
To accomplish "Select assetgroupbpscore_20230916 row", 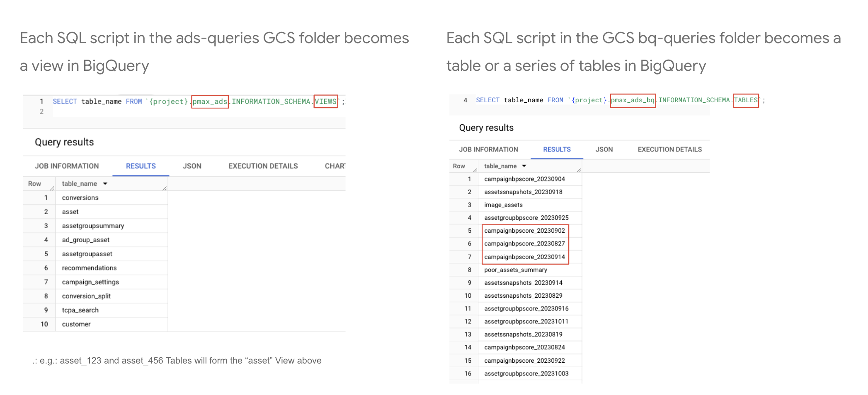I will [516, 309].
